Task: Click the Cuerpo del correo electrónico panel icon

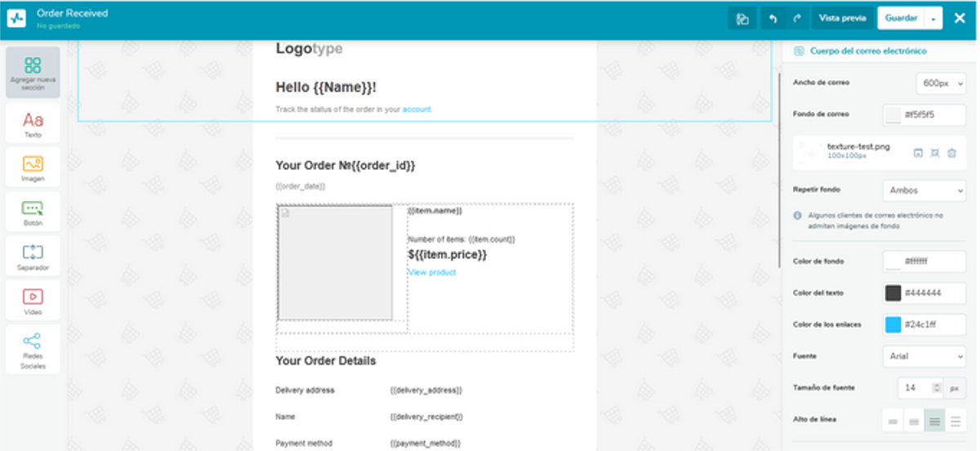Action: pos(799,51)
